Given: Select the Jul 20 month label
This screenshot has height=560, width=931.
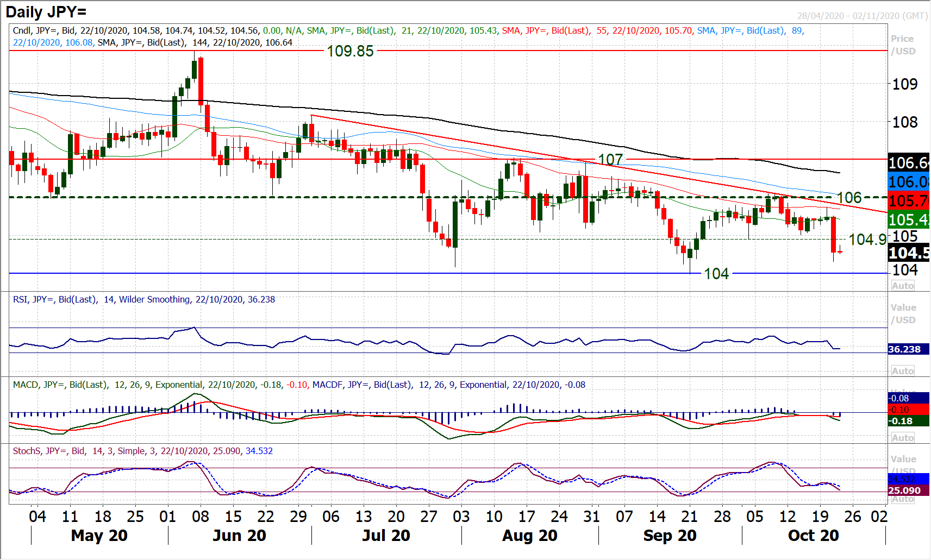Looking at the screenshot, I should pos(386,536).
